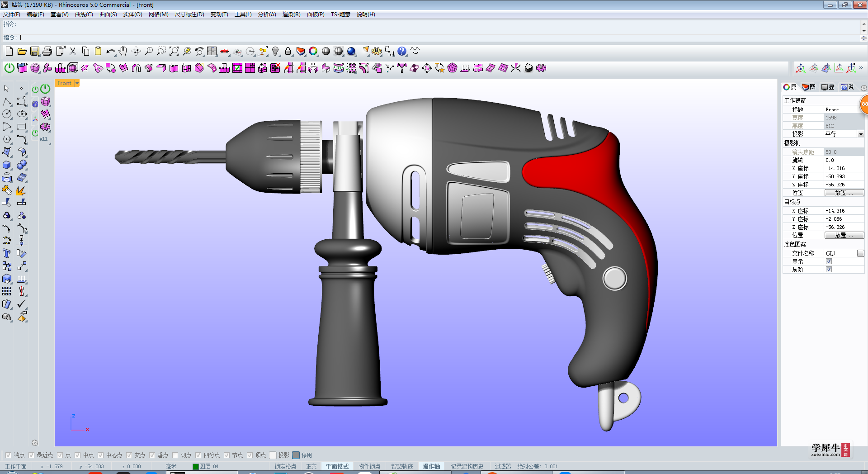Screen dimensions: 868x474
Task: Toggle the 中点 osnap checkbox
Action: click(77, 455)
